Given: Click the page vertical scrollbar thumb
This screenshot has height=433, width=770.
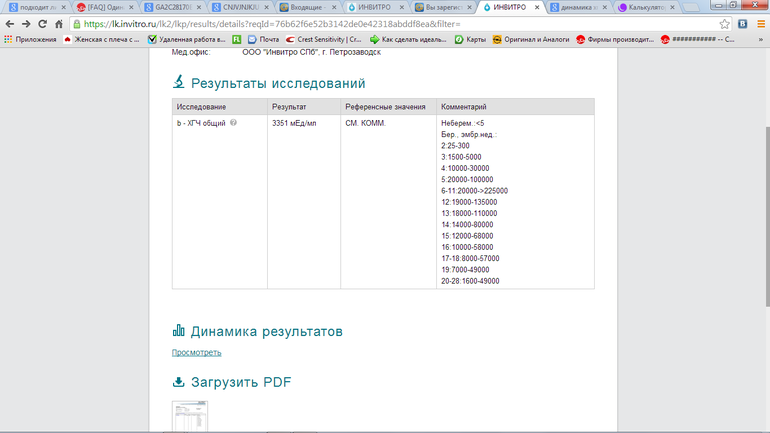Looking at the screenshot, I should tap(767, 216).
